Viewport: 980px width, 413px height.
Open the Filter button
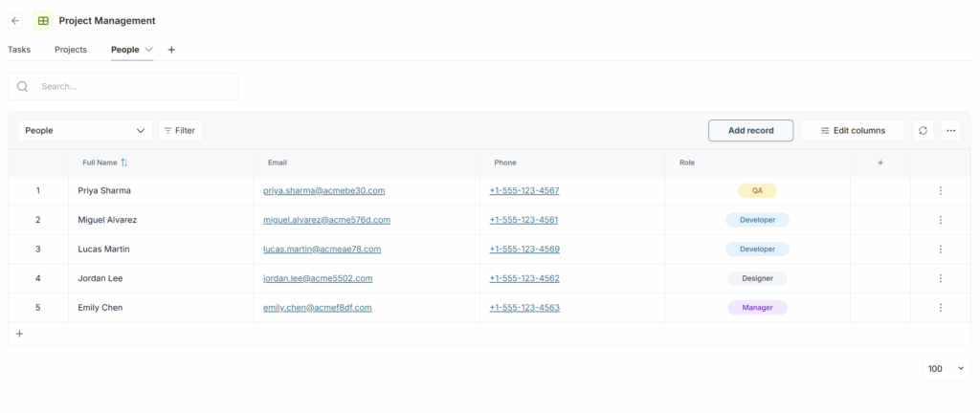coord(180,130)
